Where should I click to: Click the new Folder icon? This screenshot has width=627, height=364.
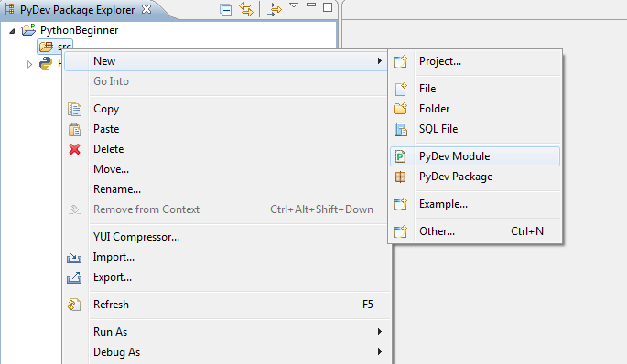400,109
